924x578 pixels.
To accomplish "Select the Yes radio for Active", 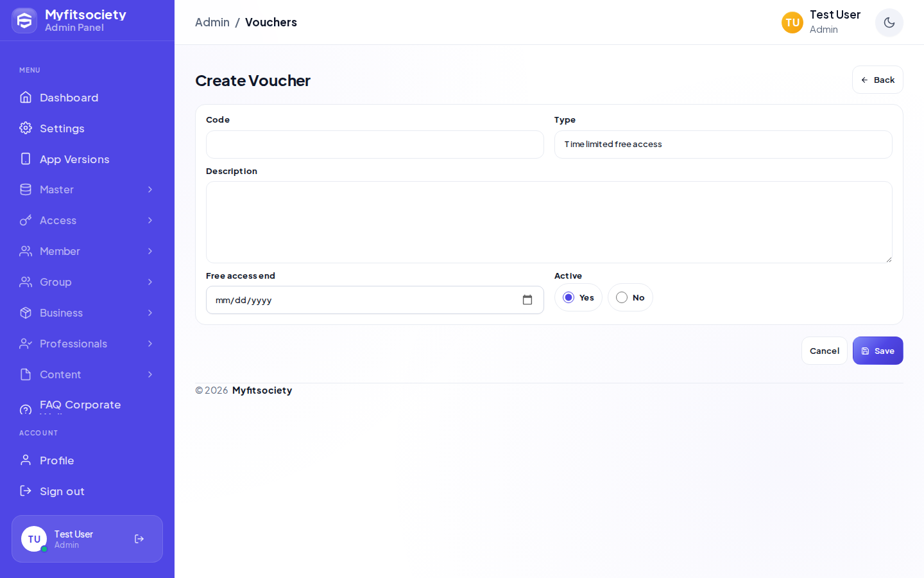I will pyautogui.click(x=569, y=297).
